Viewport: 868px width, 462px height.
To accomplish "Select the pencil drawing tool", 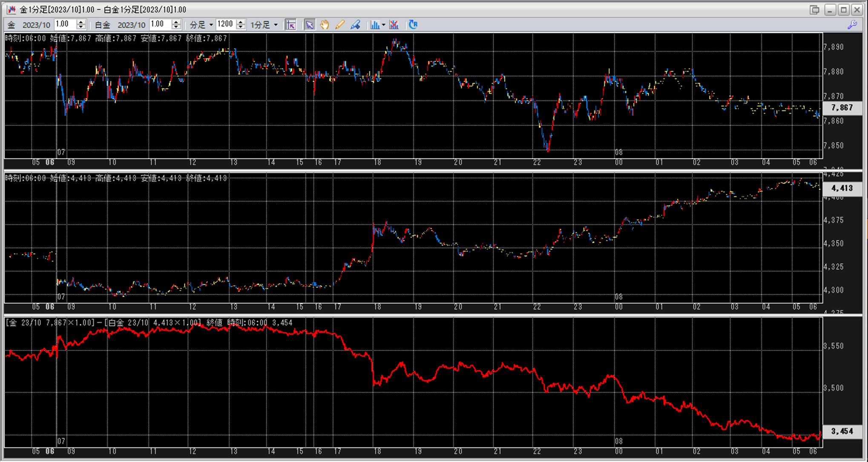I will (x=340, y=25).
